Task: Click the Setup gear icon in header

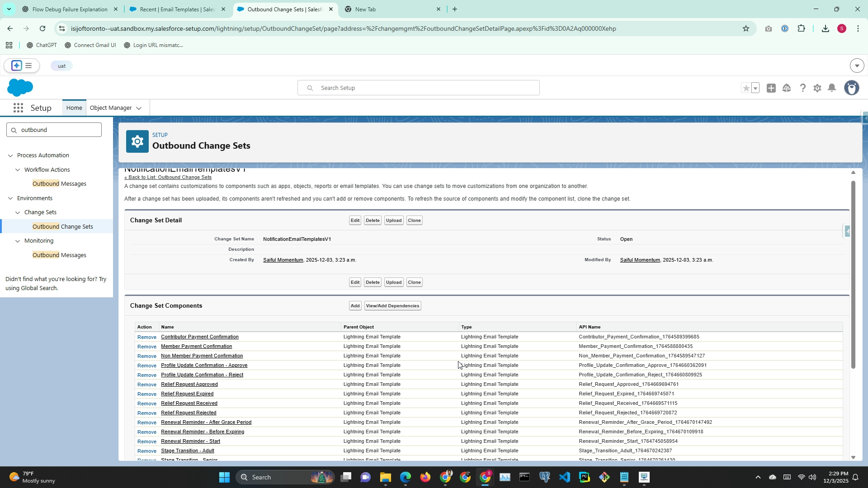Action: pos(817,88)
